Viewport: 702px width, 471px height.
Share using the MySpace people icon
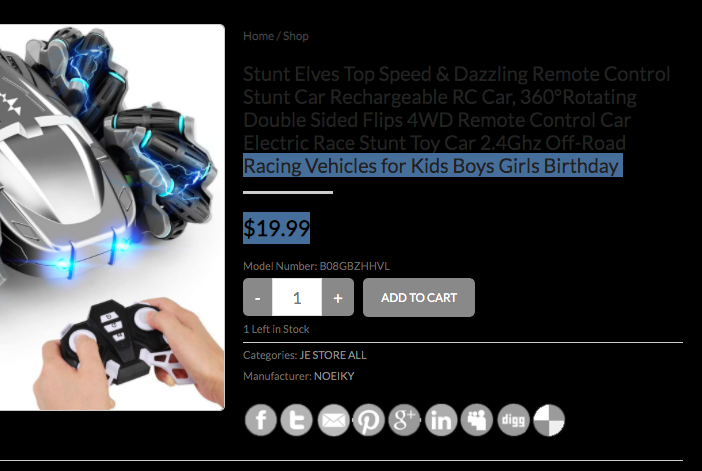point(477,420)
